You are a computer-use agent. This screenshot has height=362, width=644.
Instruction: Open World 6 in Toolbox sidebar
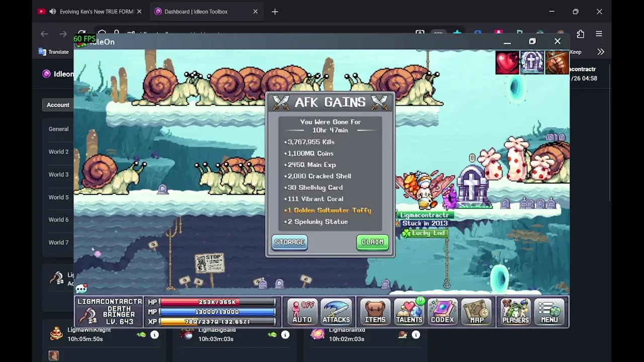coord(58,220)
